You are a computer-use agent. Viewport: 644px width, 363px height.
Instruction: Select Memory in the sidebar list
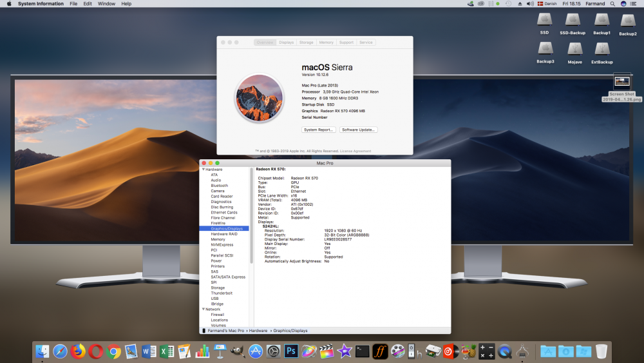tap(218, 239)
